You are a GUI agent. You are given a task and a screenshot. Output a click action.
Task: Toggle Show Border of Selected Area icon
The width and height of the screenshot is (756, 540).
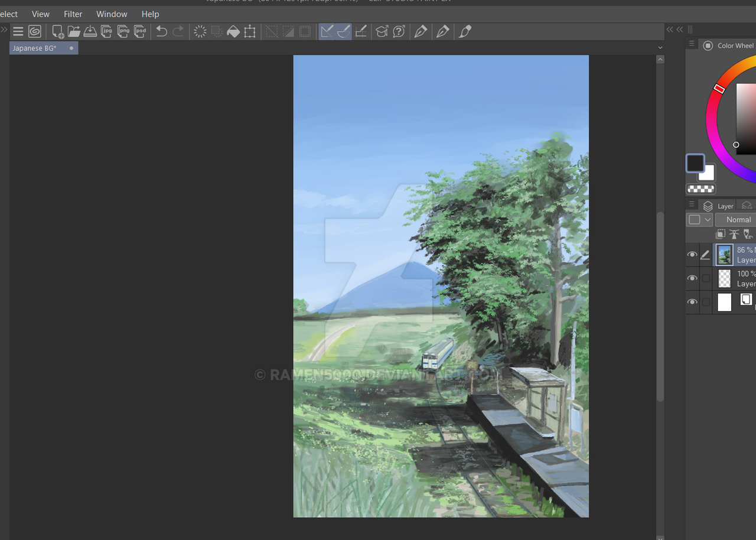click(x=305, y=32)
